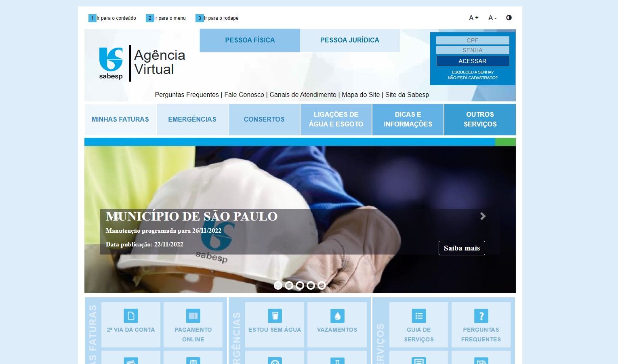Click the CPF input field
The height and width of the screenshot is (364, 618).
click(x=473, y=40)
